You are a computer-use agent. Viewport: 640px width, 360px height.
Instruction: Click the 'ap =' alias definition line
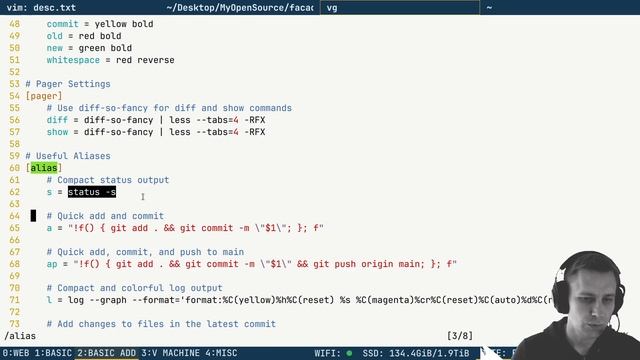251,264
